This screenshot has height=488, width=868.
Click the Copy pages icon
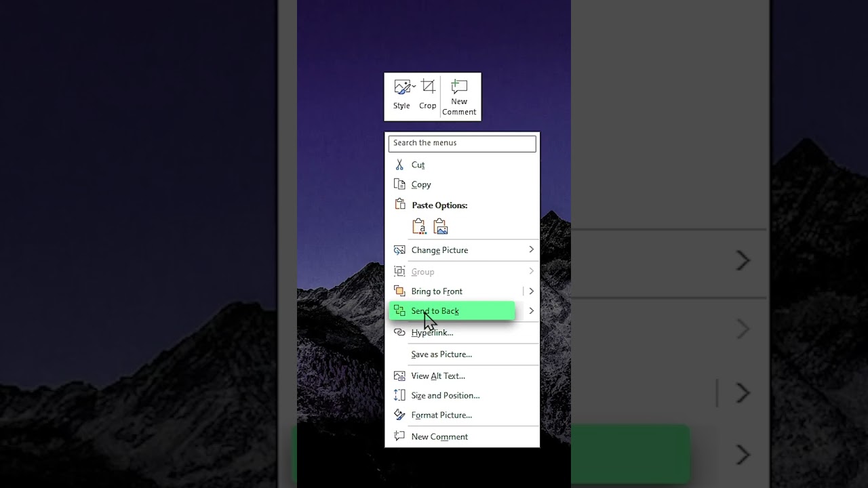(399, 184)
